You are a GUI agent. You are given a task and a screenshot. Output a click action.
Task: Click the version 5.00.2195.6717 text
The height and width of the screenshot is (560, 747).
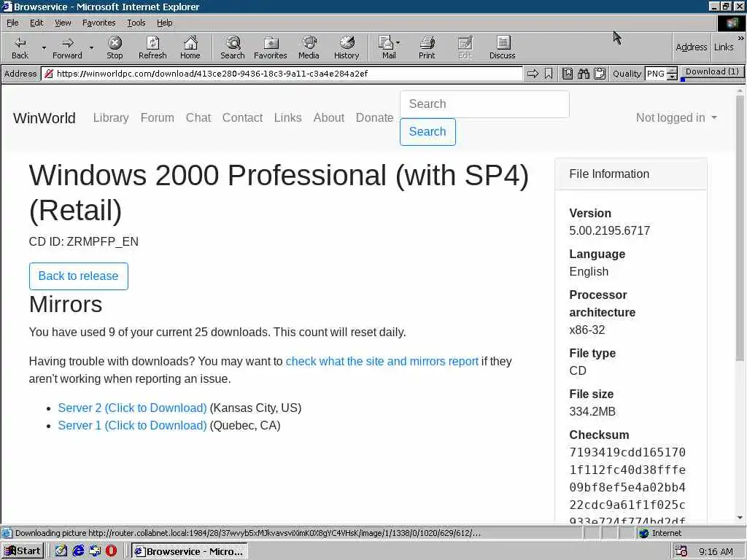coord(609,231)
